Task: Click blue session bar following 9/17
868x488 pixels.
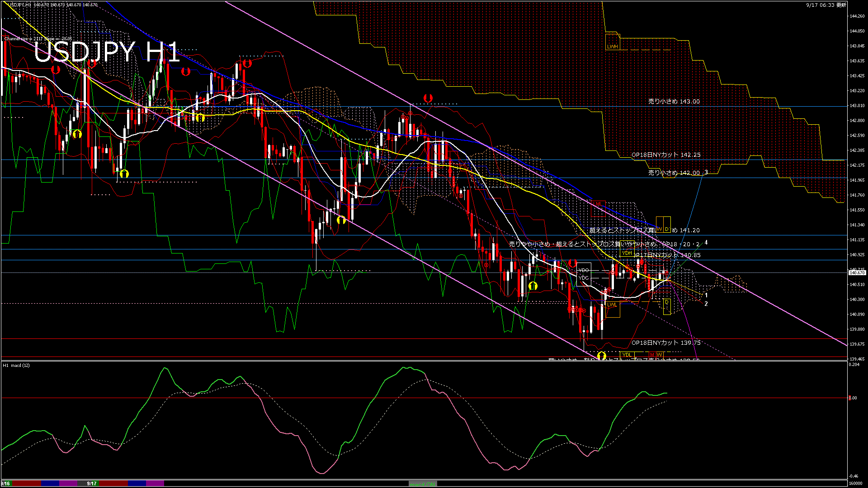Action: [137, 483]
